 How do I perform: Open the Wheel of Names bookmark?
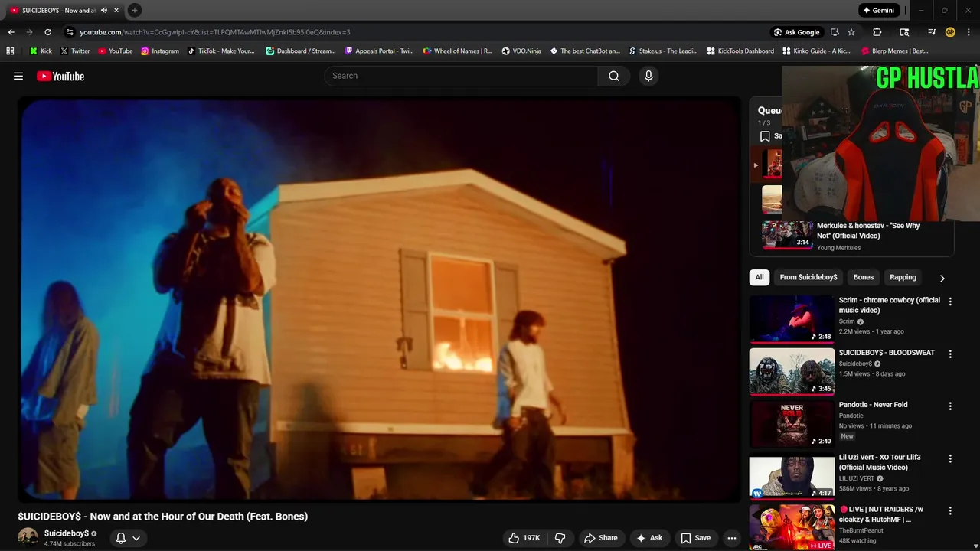click(x=457, y=51)
